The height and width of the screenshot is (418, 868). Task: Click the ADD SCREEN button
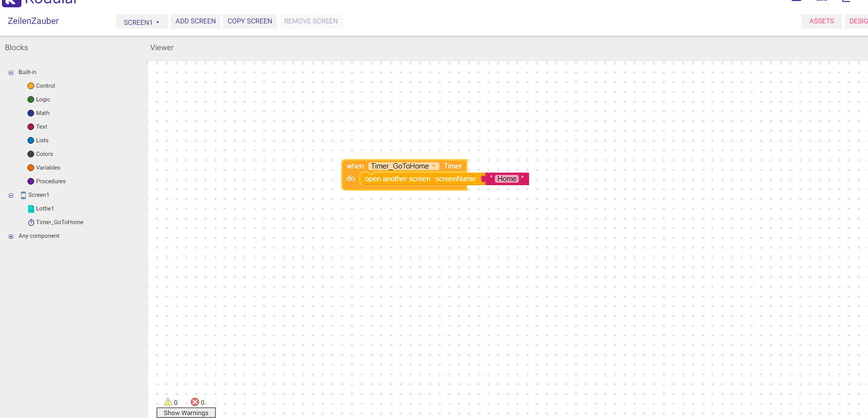pyautogui.click(x=195, y=21)
